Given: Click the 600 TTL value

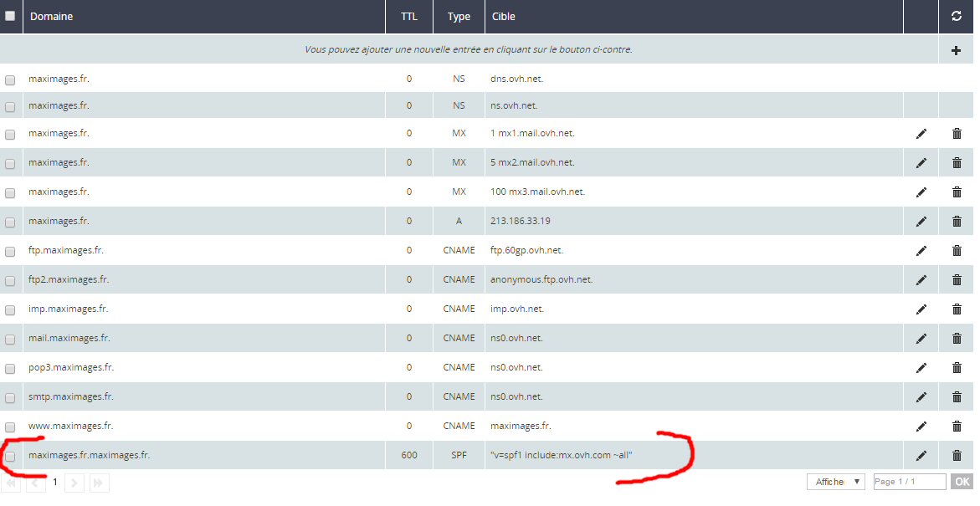Looking at the screenshot, I should point(409,455).
